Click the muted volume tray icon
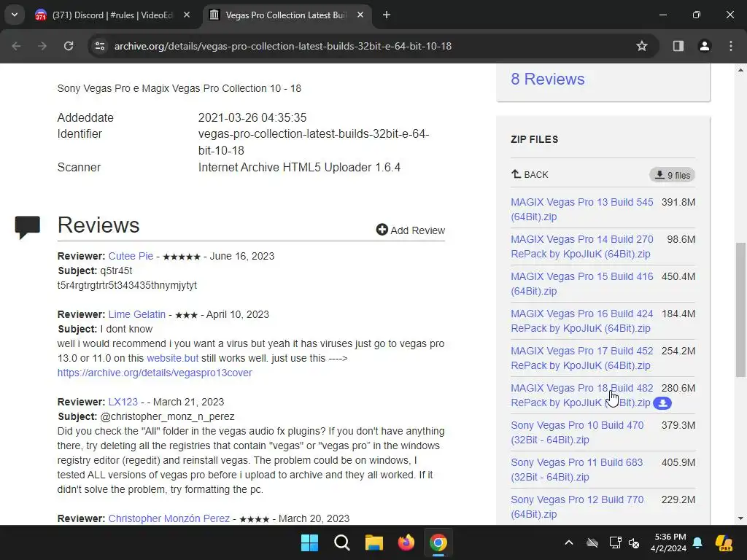The image size is (747, 560). click(x=634, y=542)
